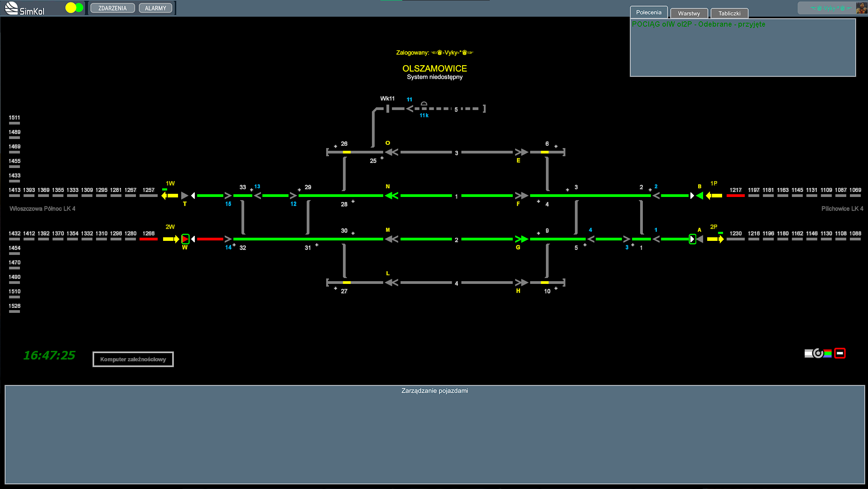This screenshot has height=489, width=868.
Task: Select turnout 3 on track 2
Action: coord(627,239)
